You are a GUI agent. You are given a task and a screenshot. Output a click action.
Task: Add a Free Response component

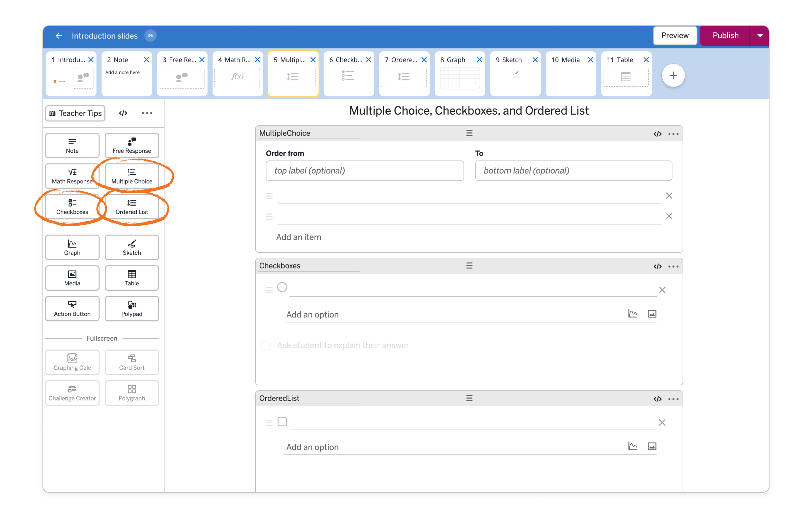pyautogui.click(x=132, y=145)
